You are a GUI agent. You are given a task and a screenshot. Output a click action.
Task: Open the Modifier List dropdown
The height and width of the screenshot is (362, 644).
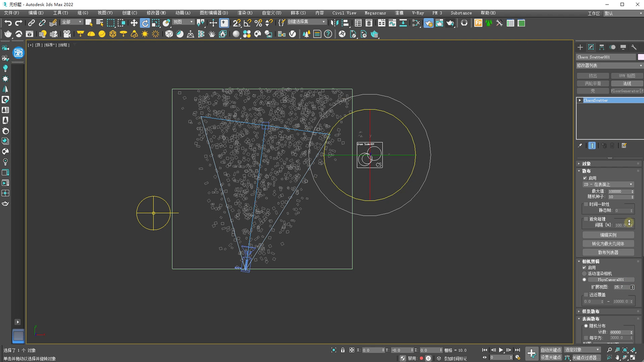pyautogui.click(x=610, y=65)
